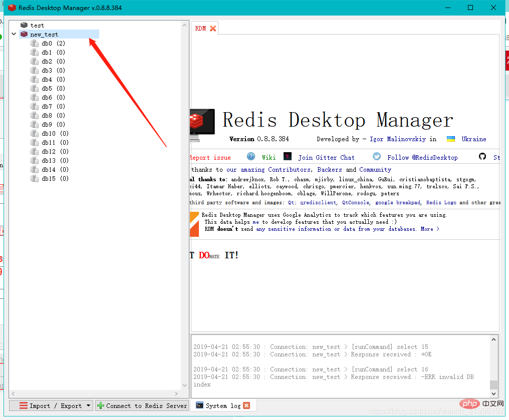
Task: Click the db0 database icon
Action: [x=35, y=43]
